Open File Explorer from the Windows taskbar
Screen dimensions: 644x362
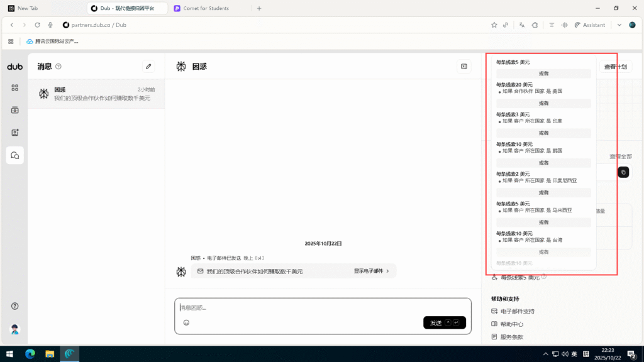click(x=50, y=354)
